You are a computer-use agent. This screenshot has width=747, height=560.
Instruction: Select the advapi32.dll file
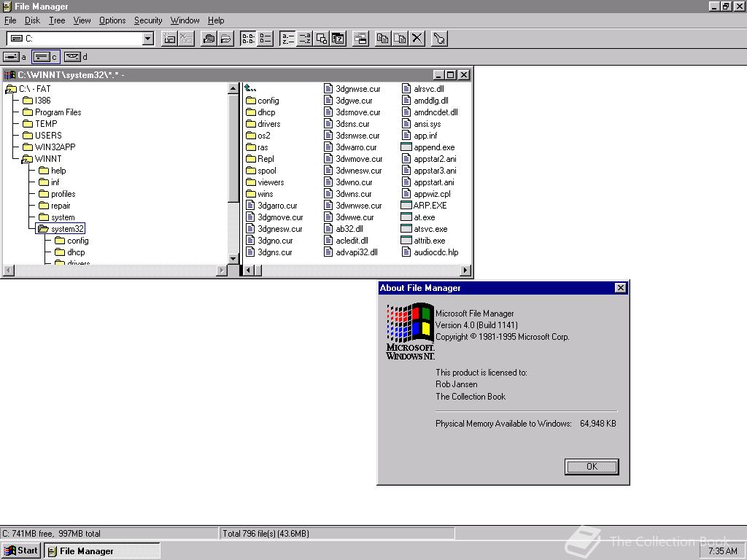coord(351,252)
